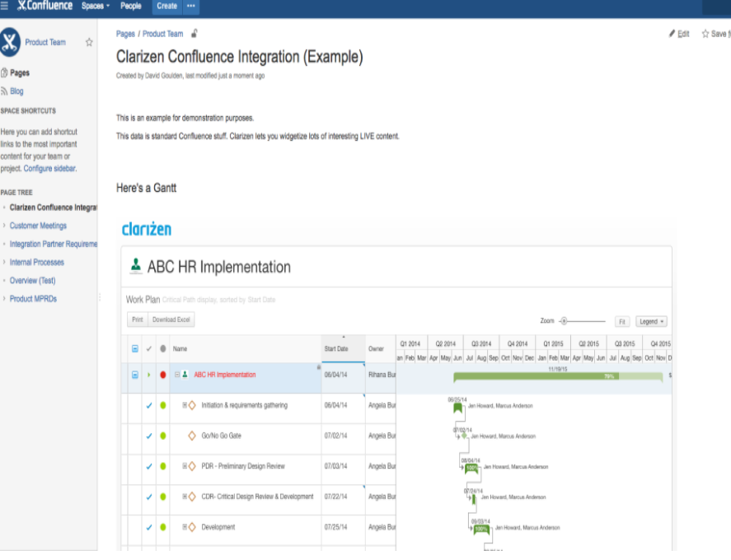Click the Confluence logo
731x560 pixels.
click(45, 6)
